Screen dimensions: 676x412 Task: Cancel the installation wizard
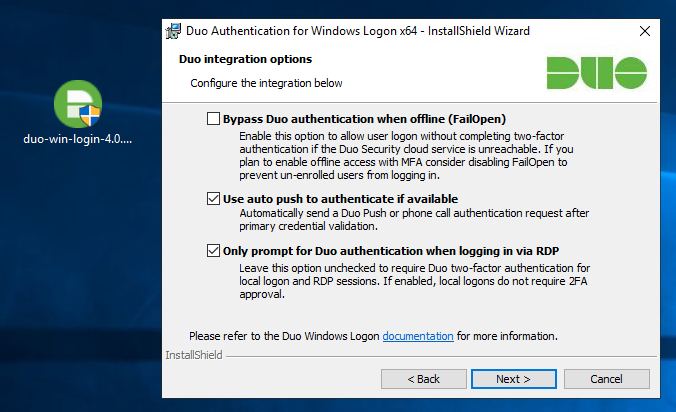point(607,379)
